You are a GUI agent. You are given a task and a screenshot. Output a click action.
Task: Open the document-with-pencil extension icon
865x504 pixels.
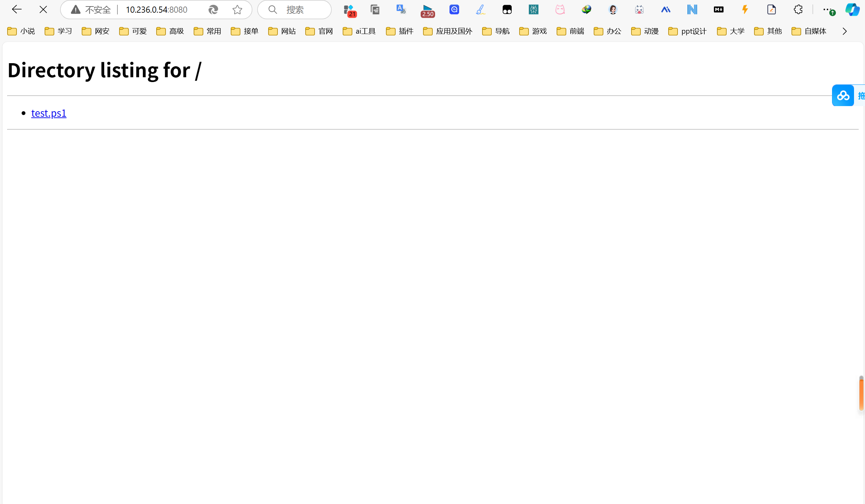[x=772, y=10]
